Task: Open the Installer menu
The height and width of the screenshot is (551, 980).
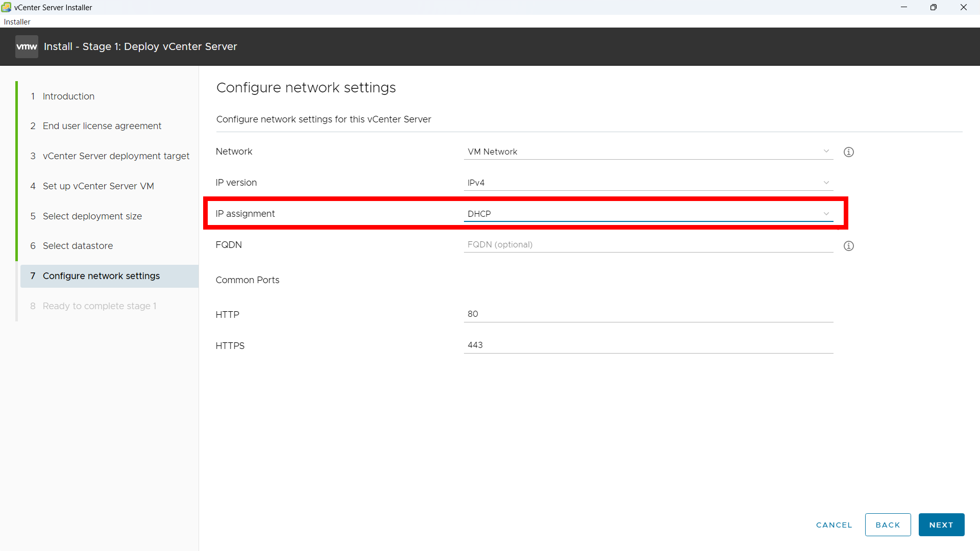Action: (17, 21)
